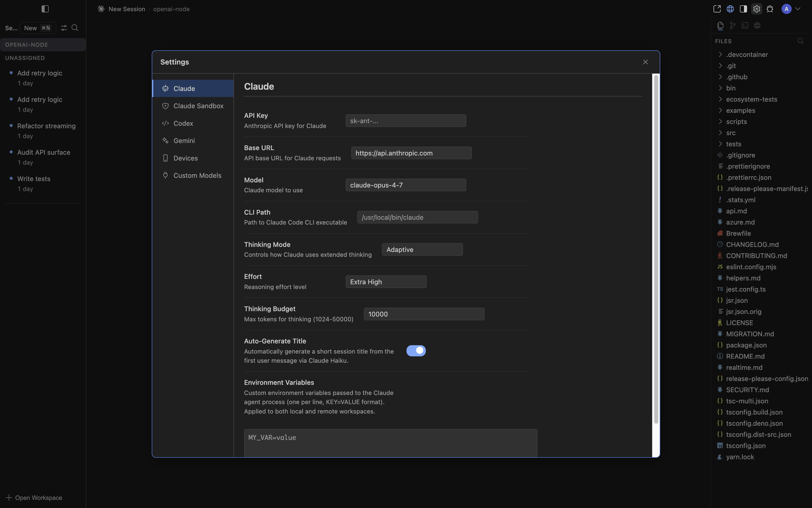Open the Claude Sandbox settings tab
Screen dimensions: 812x508
point(193,106)
